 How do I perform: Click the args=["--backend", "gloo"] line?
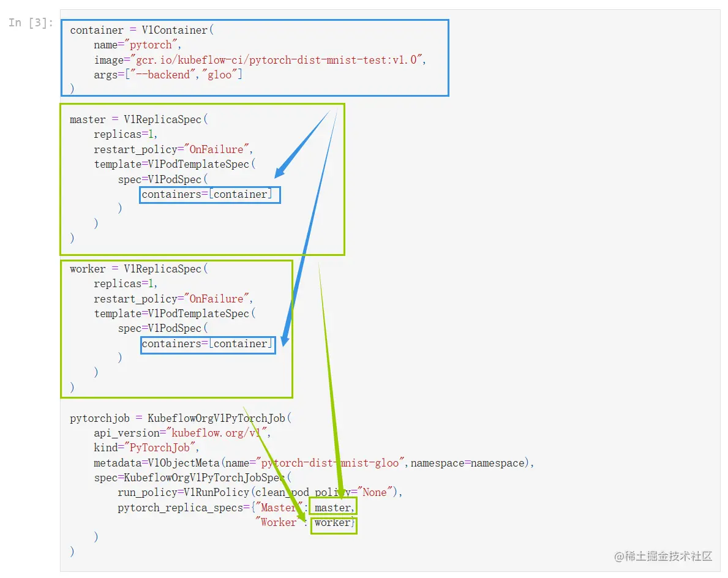[168, 75]
